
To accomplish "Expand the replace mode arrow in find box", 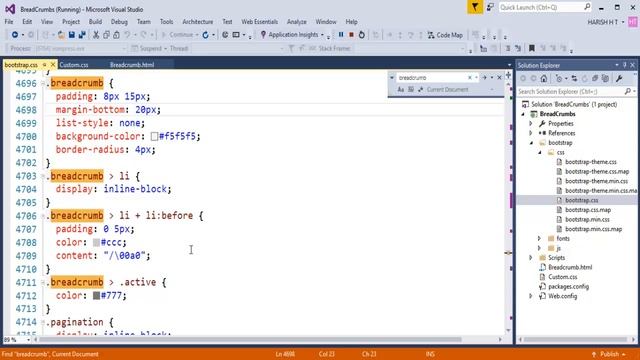I will point(392,78).
